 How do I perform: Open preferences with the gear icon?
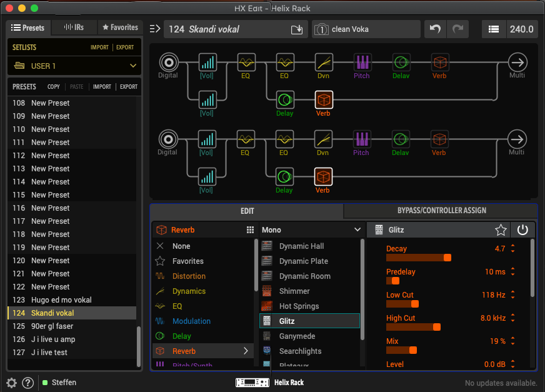point(11,383)
